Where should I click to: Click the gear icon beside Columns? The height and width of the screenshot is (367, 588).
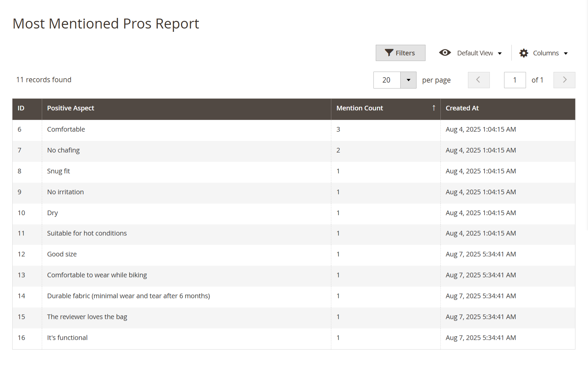point(524,53)
